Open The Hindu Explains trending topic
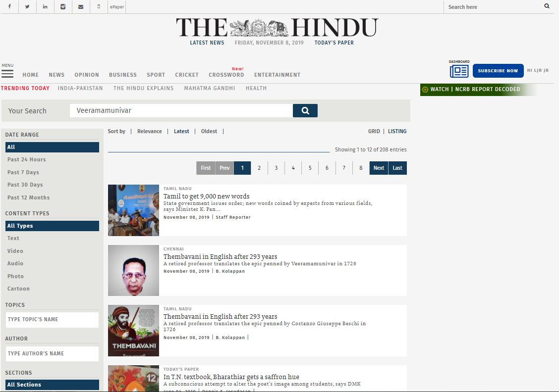559x392 pixels. pyautogui.click(x=143, y=88)
